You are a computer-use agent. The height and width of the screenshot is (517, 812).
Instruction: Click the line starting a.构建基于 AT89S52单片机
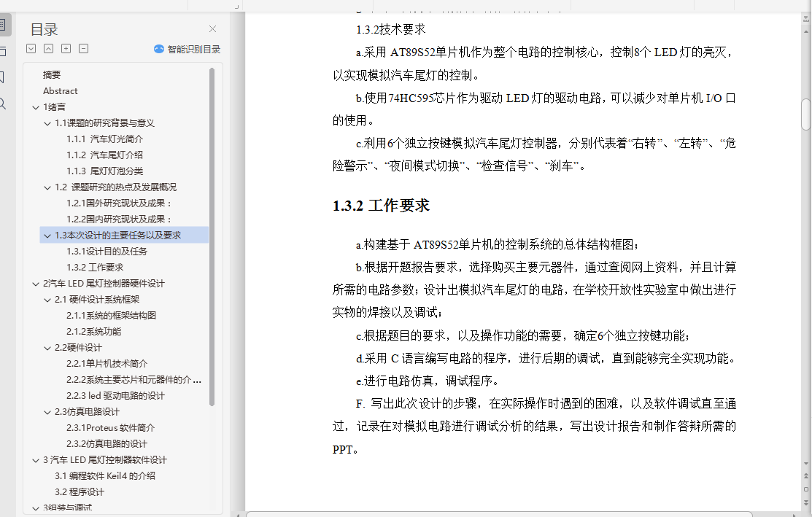click(497, 244)
